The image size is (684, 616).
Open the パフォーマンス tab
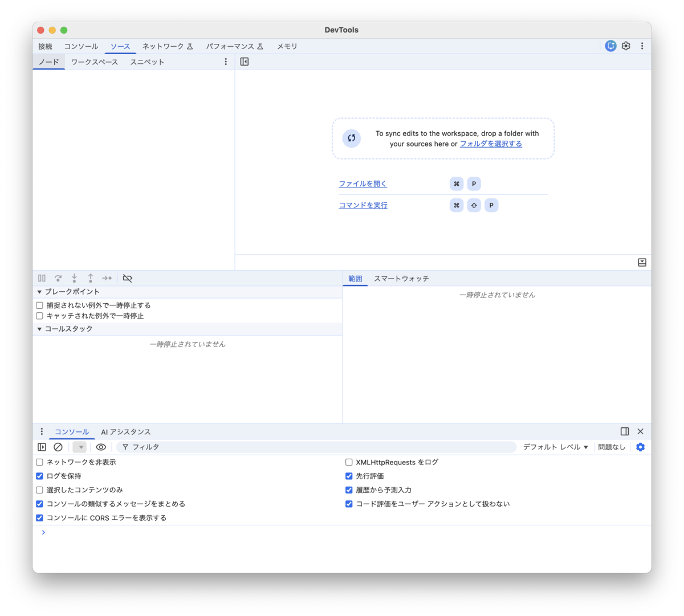(x=230, y=46)
